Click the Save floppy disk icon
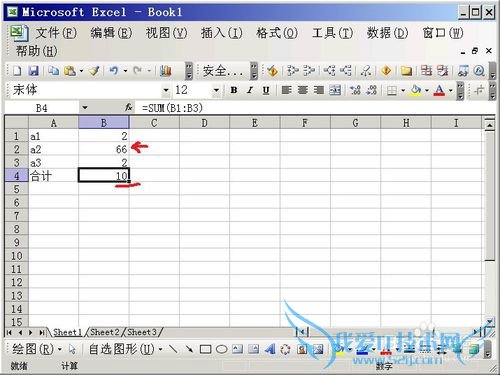 coord(34,71)
